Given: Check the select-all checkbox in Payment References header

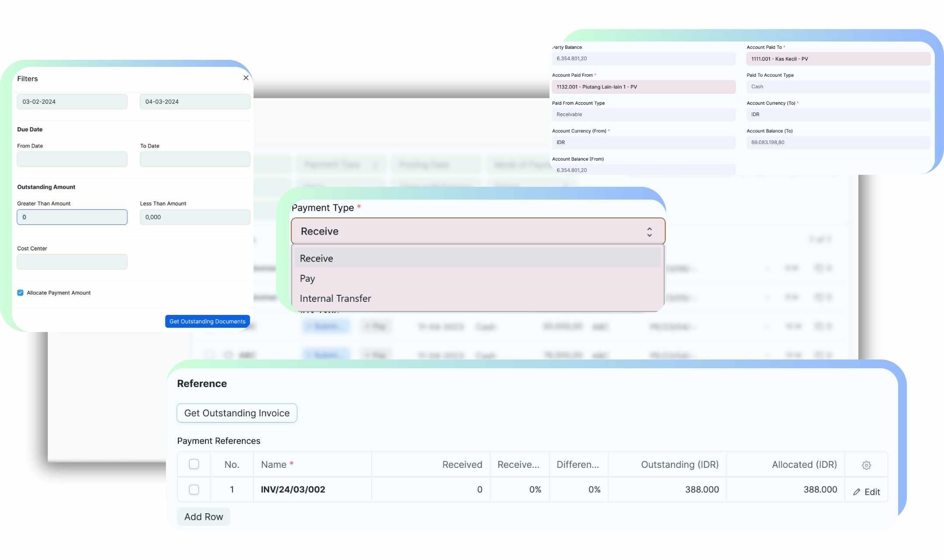Looking at the screenshot, I should coord(194,464).
